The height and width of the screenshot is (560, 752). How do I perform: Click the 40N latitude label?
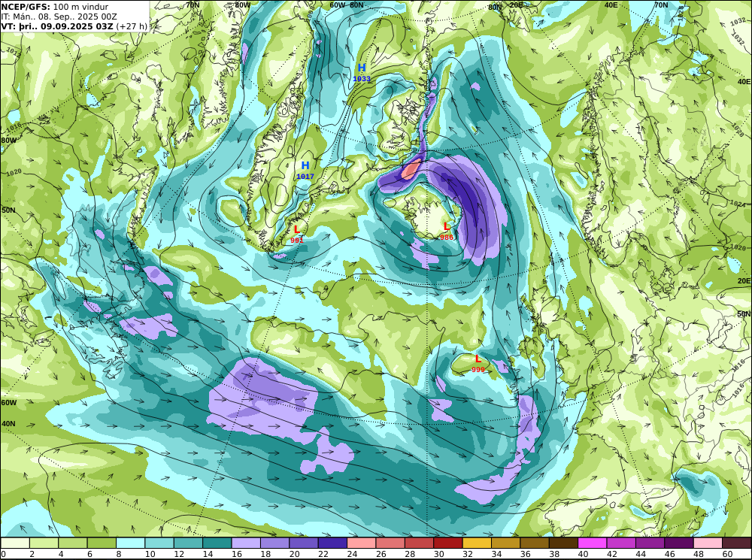(x=8, y=424)
